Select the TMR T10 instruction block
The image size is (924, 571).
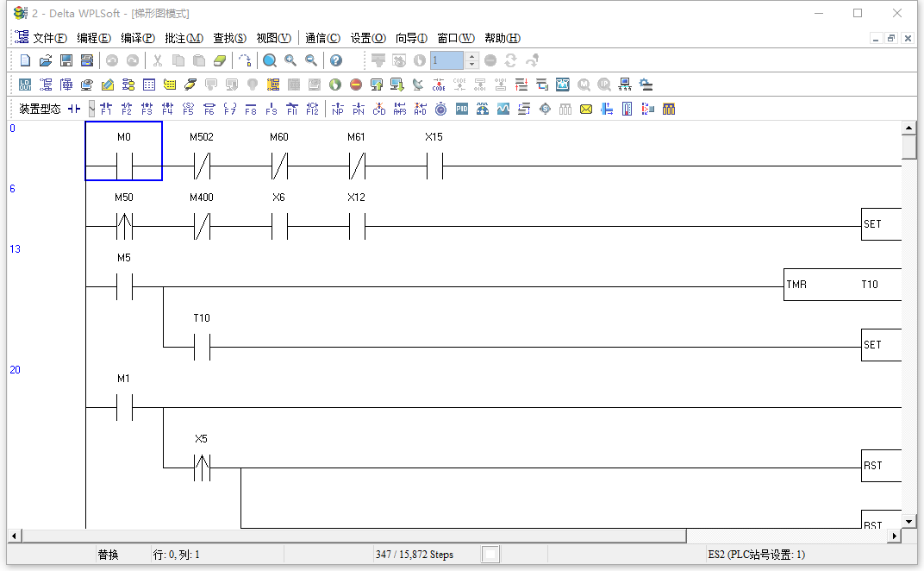(843, 285)
